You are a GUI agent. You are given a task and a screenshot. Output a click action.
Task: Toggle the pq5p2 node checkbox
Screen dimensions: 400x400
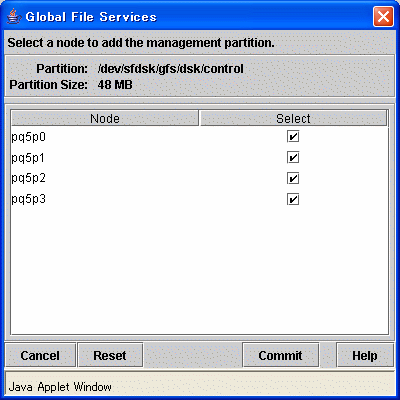293,178
